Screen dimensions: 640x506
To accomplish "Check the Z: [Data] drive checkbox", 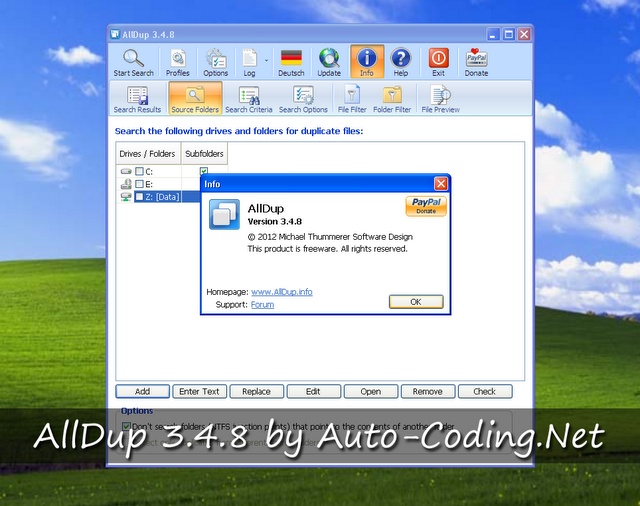I will click(140, 197).
